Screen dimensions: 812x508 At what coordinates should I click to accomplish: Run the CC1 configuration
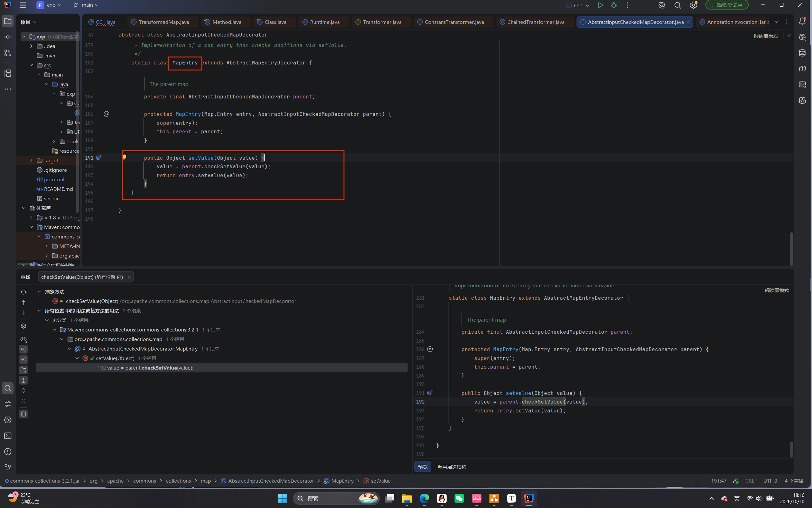pyautogui.click(x=600, y=5)
